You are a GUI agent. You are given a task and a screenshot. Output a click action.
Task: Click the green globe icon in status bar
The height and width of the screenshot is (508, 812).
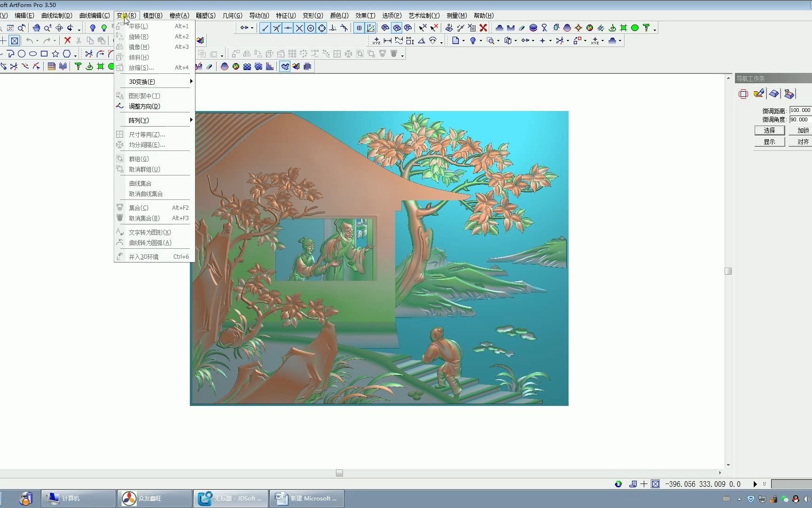click(x=618, y=484)
